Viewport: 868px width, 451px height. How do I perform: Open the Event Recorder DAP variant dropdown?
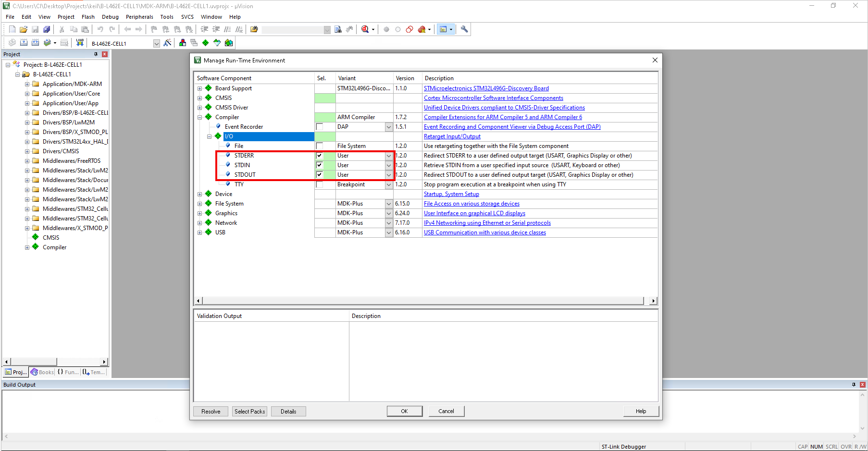(389, 127)
